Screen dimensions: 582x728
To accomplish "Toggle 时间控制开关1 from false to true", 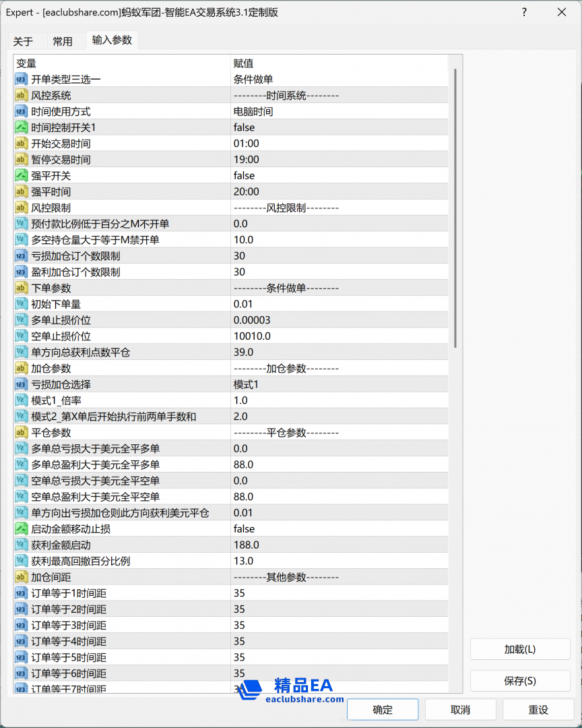I will (337, 127).
